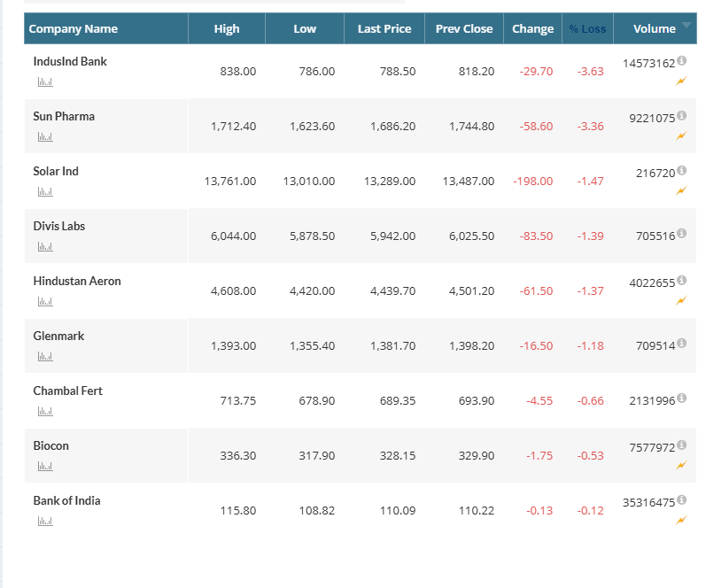Click info icon beside Solar Ind volume
This screenshot has width=706, height=588.
click(x=682, y=170)
